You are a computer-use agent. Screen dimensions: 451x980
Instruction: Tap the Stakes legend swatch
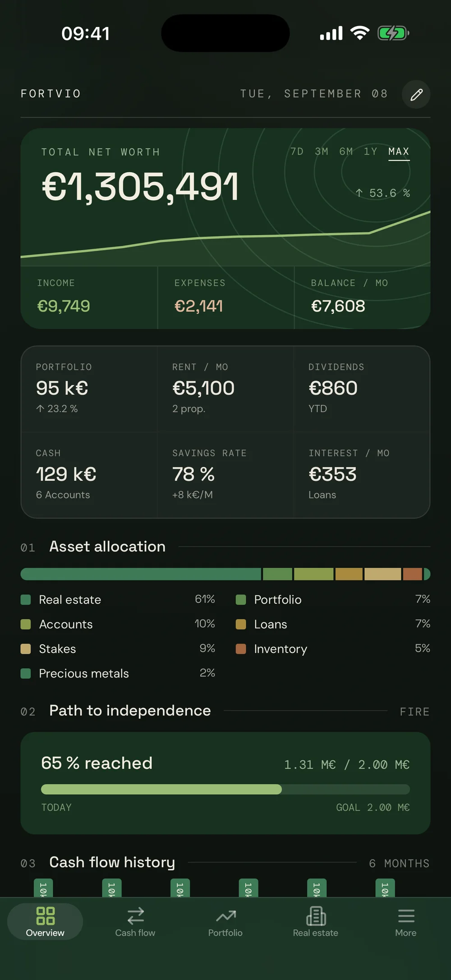coord(26,649)
